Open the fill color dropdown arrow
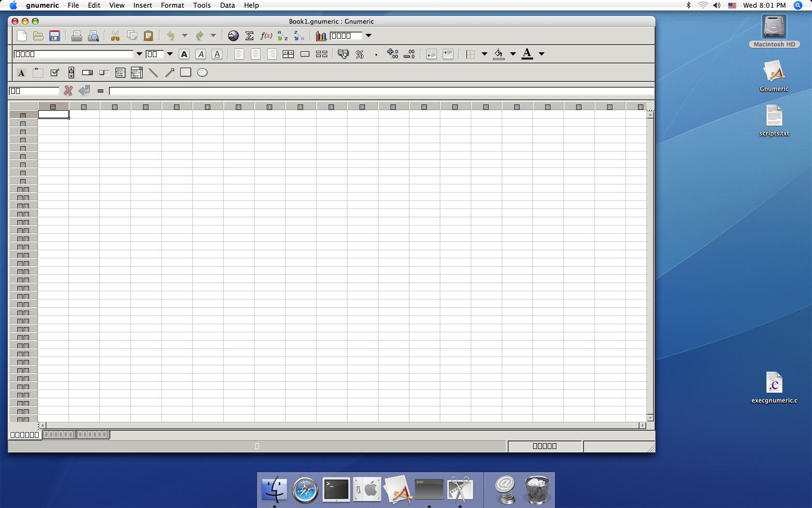 513,54
